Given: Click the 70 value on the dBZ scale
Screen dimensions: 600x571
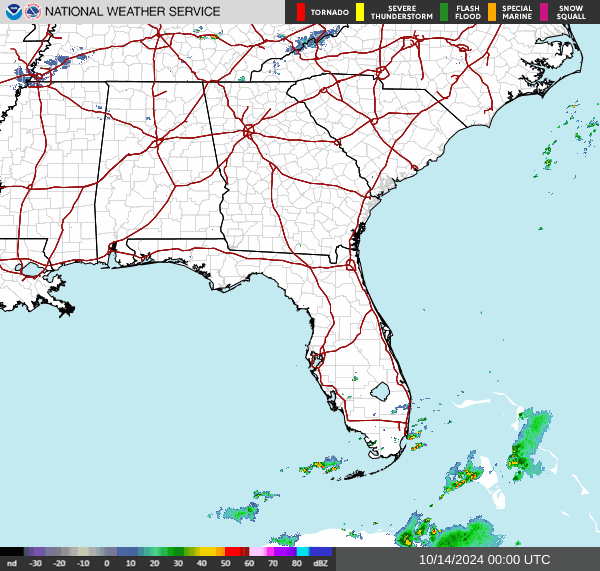Looking at the screenshot, I should pyautogui.click(x=273, y=563).
